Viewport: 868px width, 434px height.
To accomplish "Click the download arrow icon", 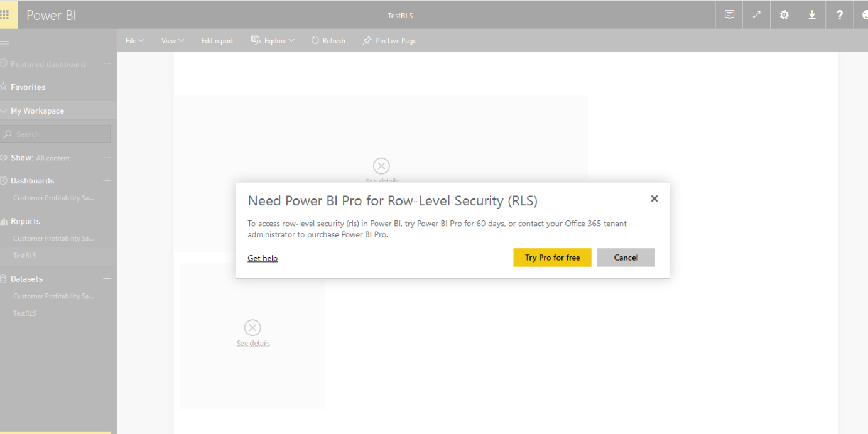I will tap(812, 15).
